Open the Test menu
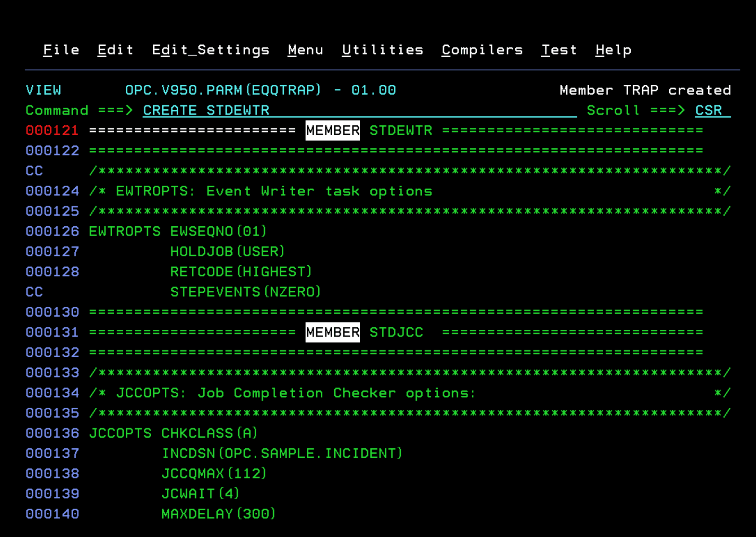Image resolution: width=756 pixels, height=537 pixels. (559, 50)
